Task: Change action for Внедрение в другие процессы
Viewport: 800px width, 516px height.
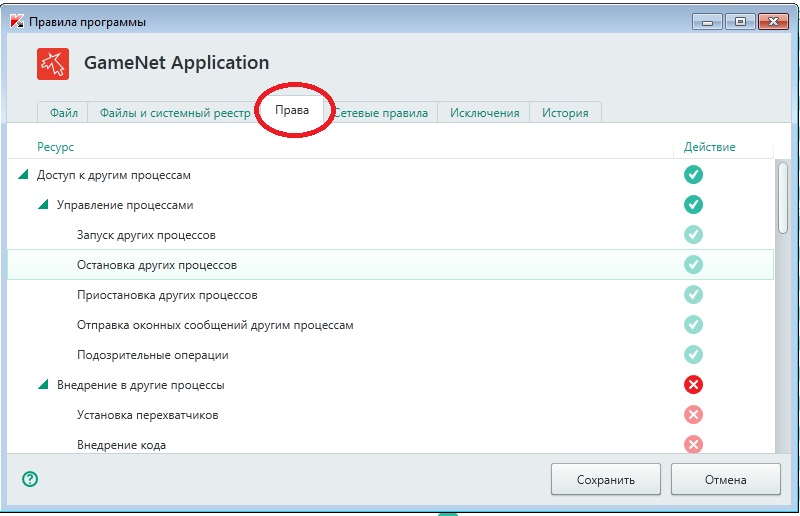Action: point(693,384)
